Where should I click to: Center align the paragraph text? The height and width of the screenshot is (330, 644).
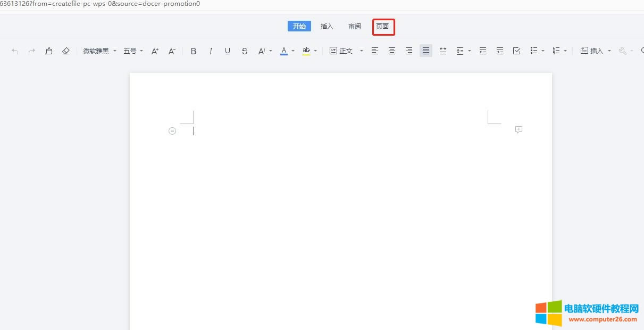coord(392,51)
